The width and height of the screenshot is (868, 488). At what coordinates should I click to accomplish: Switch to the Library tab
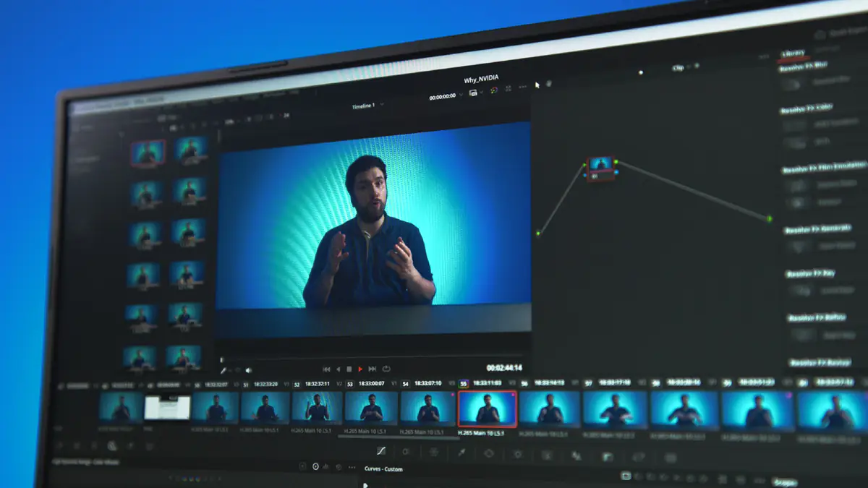click(793, 53)
